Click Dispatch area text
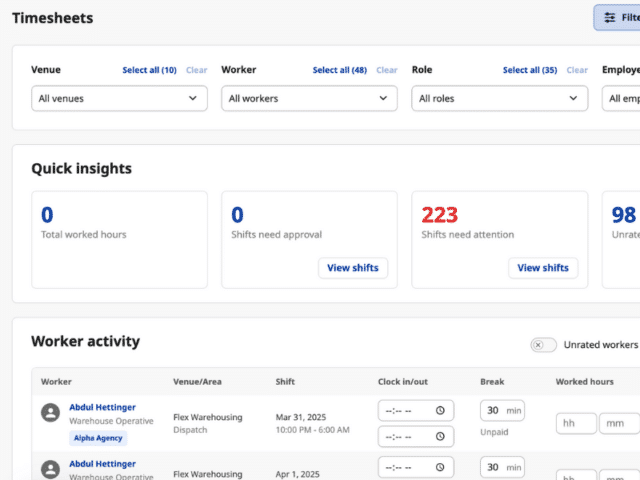This screenshot has width=640, height=480. [x=190, y=430]
